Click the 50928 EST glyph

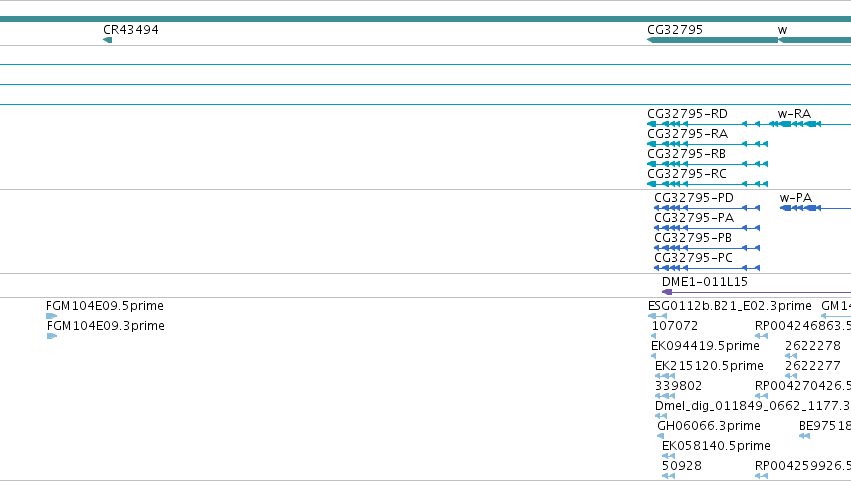(669, 476)
